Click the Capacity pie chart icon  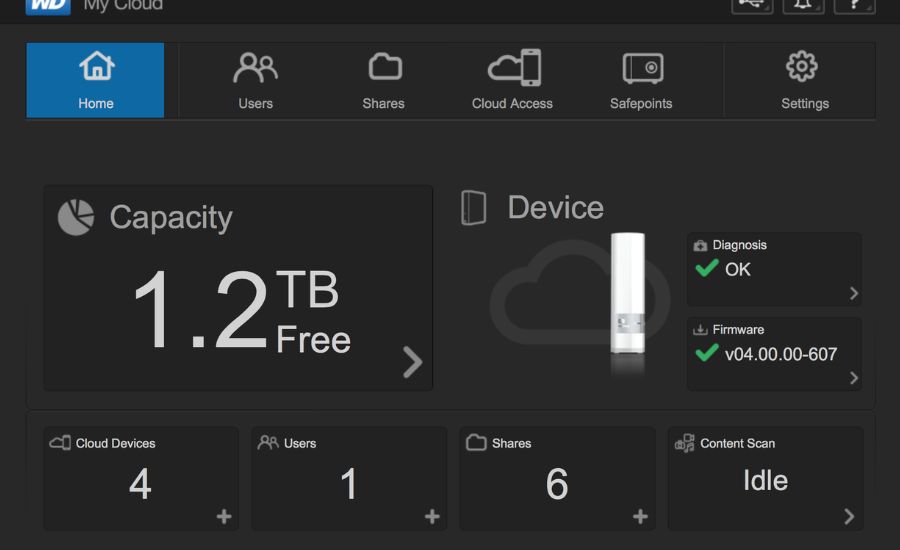point(76,218)
